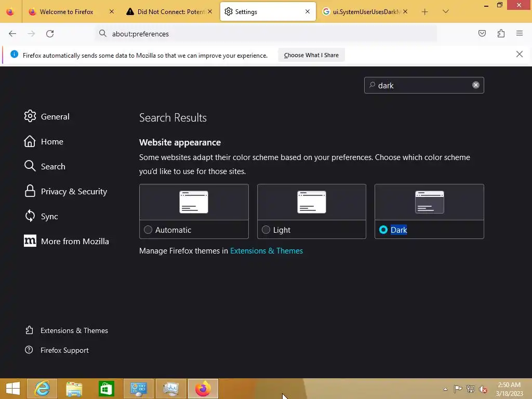Clear the settings search text
The width and height of the screenshot is (532, 399).
click(x=476, y=85)
